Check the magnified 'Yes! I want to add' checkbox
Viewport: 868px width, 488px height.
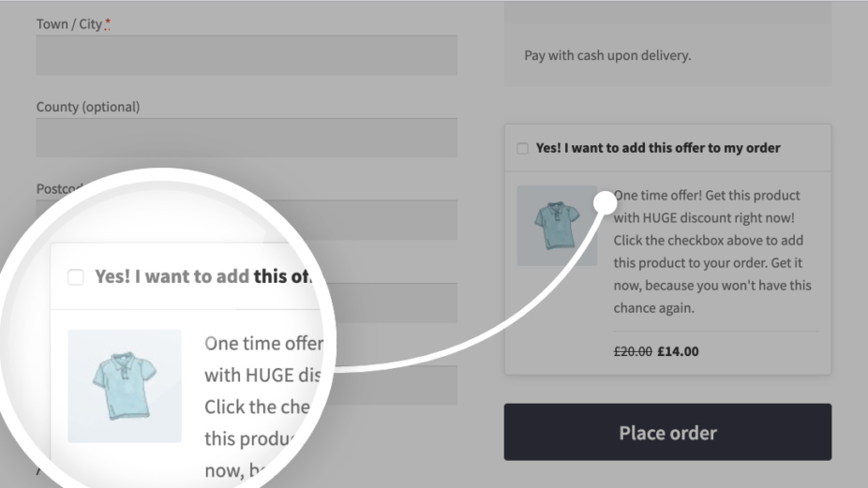76,276
